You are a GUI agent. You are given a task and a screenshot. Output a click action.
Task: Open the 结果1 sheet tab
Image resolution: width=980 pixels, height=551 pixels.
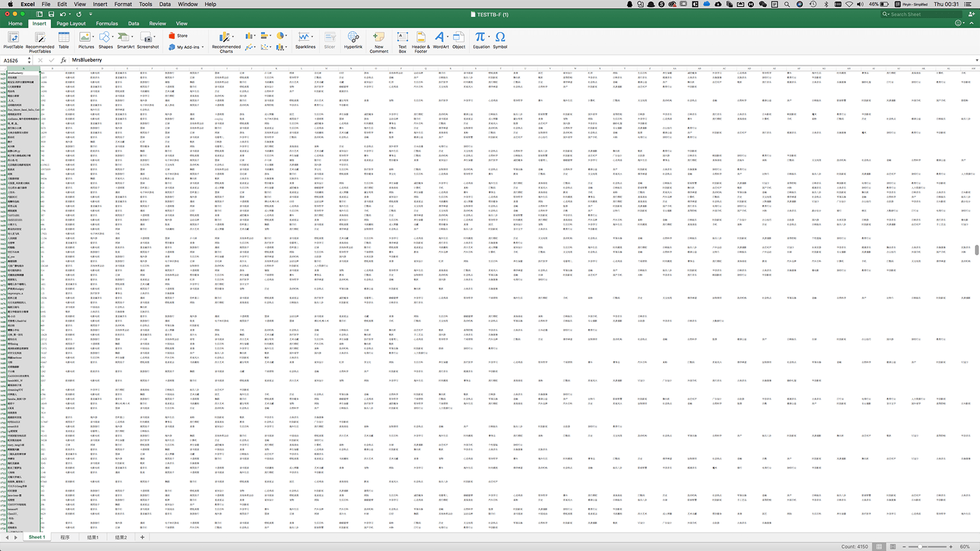[x=93, y=537]
